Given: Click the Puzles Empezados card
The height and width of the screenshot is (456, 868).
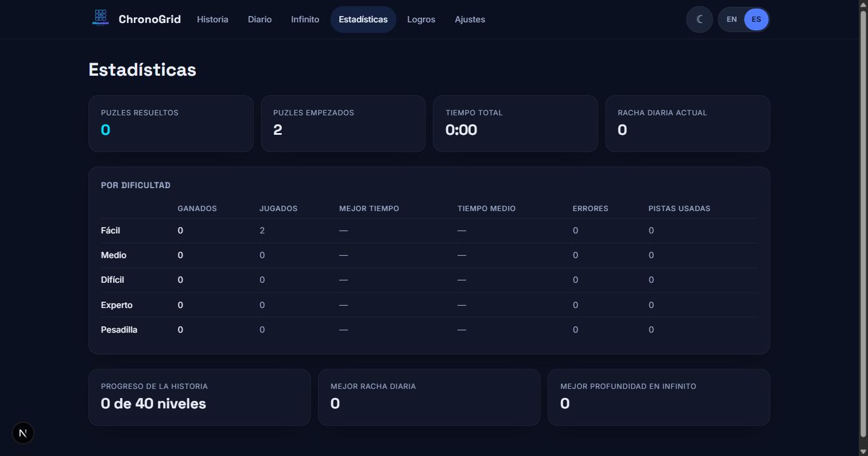Looking at the screenshot, I should click(343, 124).
